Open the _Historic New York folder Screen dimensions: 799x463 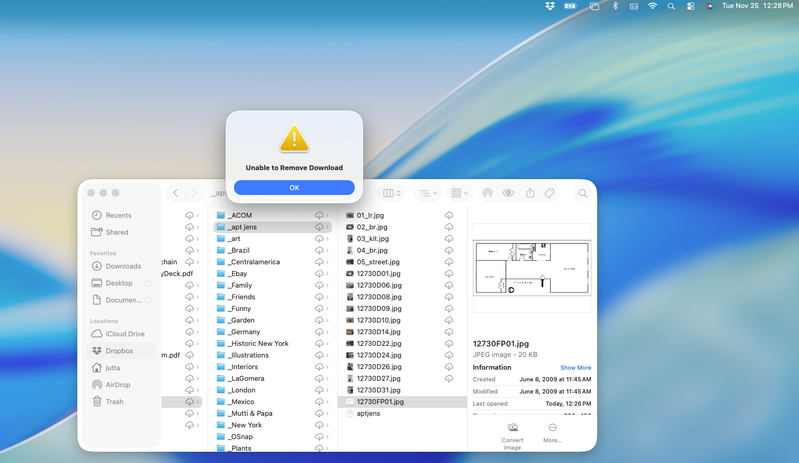(x=259, y=343)
